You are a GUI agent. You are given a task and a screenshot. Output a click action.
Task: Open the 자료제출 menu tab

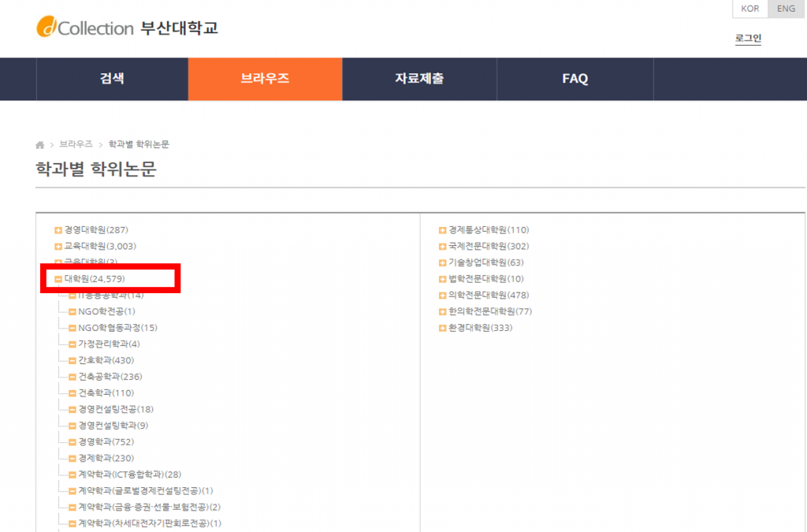(418, 79)
